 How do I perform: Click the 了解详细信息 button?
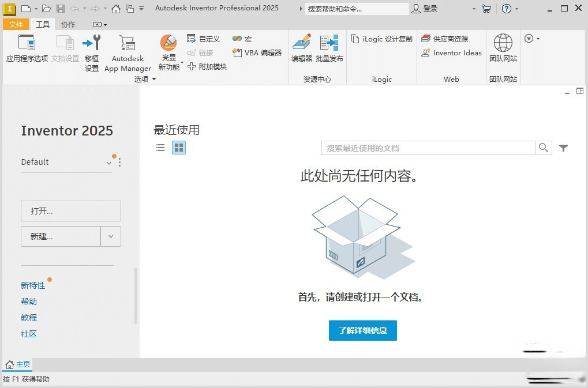362,330
